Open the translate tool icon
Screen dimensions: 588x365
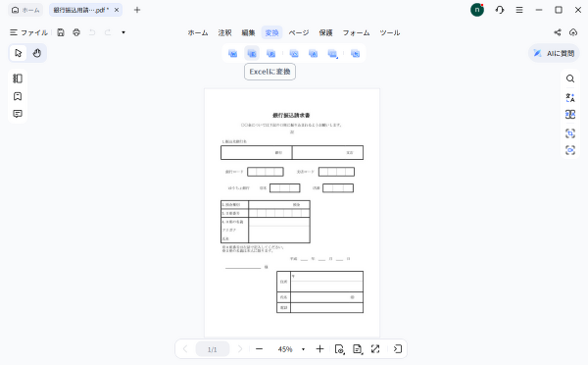tap(570, 98)
